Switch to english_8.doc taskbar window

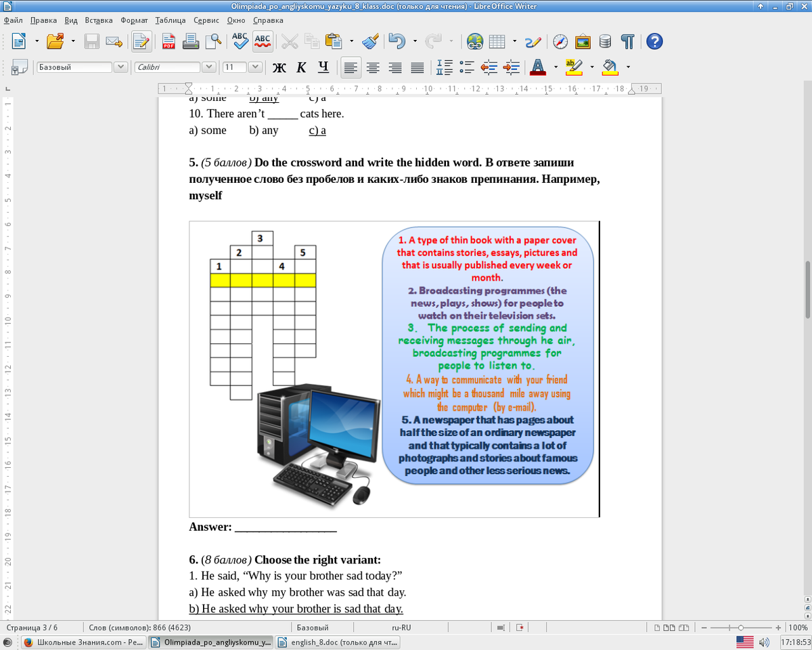338,642
